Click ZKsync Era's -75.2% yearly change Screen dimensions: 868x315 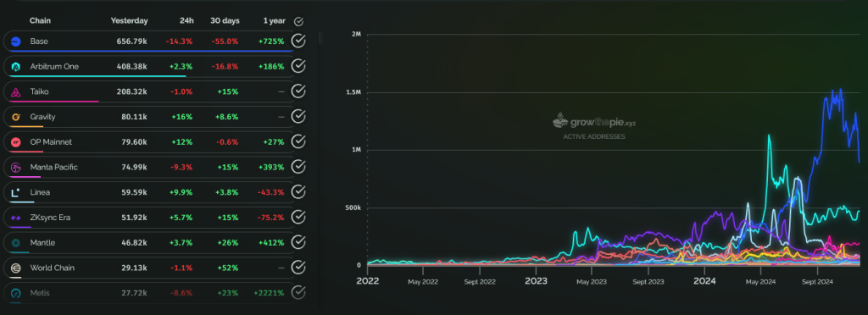click(270, 217)
